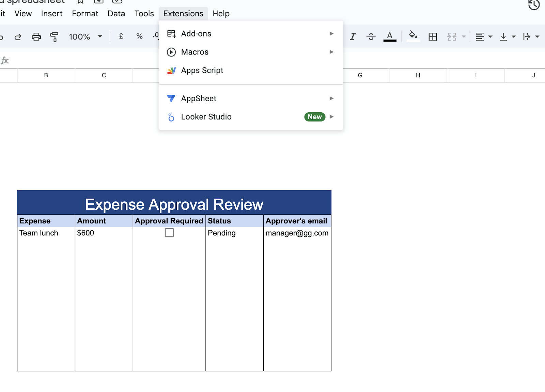
Task: Format selection as currency
Action: (x=121, y=36)
